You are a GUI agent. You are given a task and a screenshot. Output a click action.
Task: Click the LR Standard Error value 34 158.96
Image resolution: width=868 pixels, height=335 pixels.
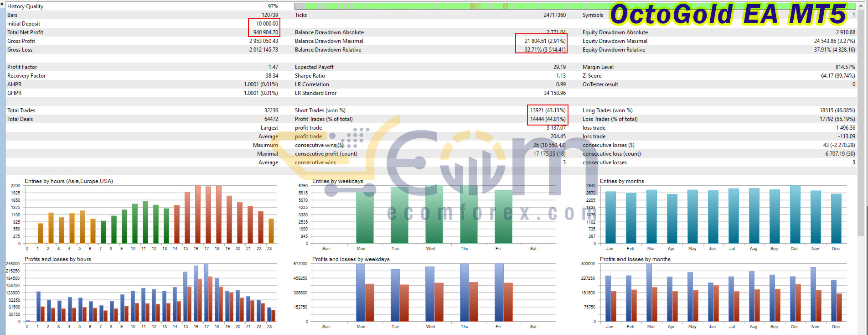(555, 93)
